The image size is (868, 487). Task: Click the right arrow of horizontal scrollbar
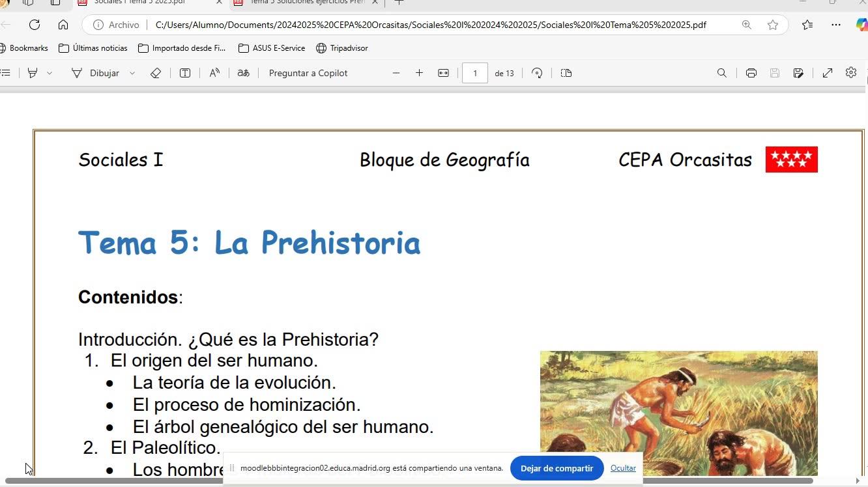point(857,481)
